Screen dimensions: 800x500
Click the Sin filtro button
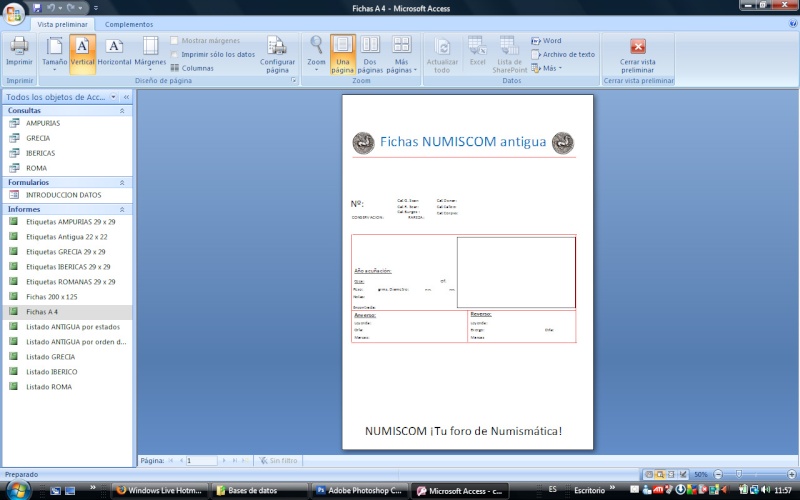pyautogui.click(x=278, y=460)
